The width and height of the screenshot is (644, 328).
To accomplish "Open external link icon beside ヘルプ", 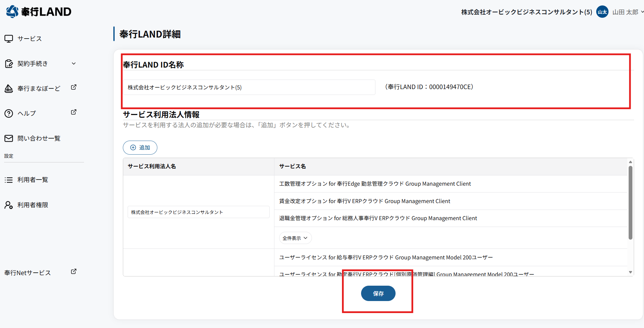I will (73, 112).
